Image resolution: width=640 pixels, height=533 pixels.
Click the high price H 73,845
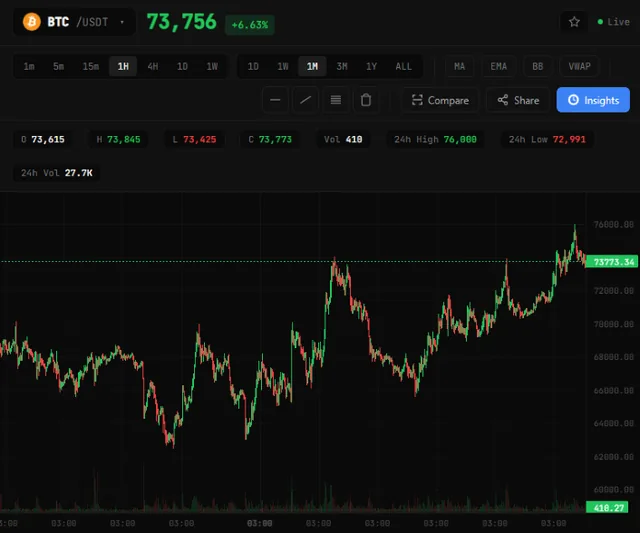(118, 139)
